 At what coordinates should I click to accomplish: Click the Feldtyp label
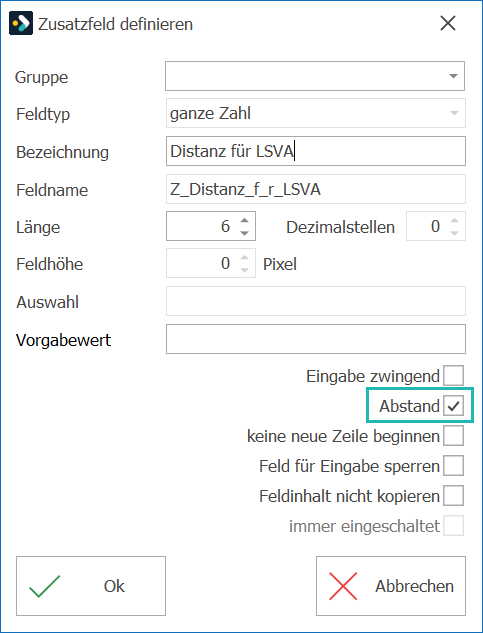pos(43,114)
